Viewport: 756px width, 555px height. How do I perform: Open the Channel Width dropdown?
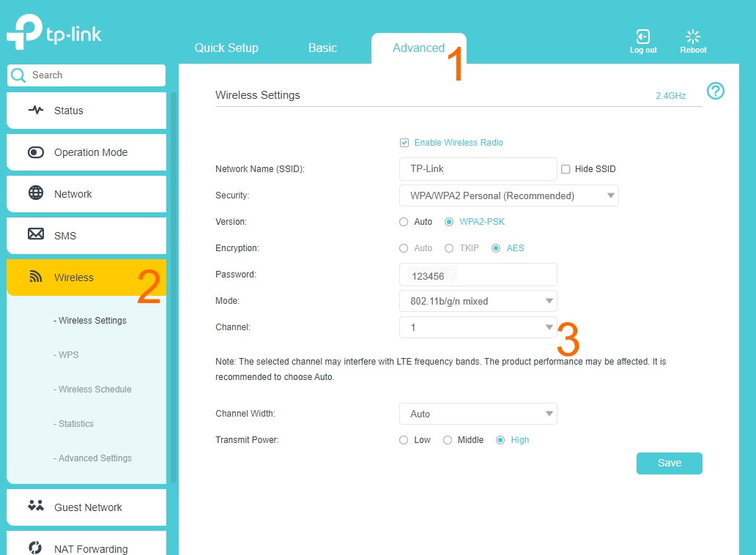pos(478,414)
